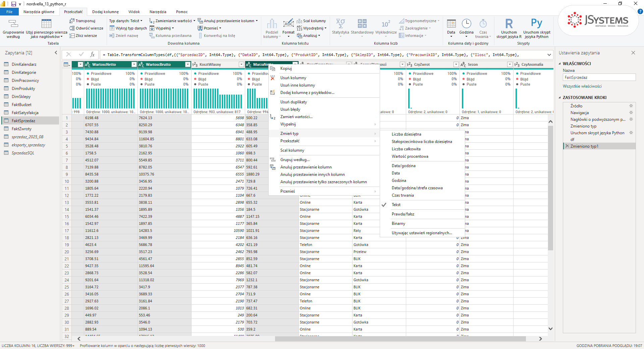Click Grupowanie według icon
Image resolution: width=644 pixels, height=349 pixels.
(13, 23)
